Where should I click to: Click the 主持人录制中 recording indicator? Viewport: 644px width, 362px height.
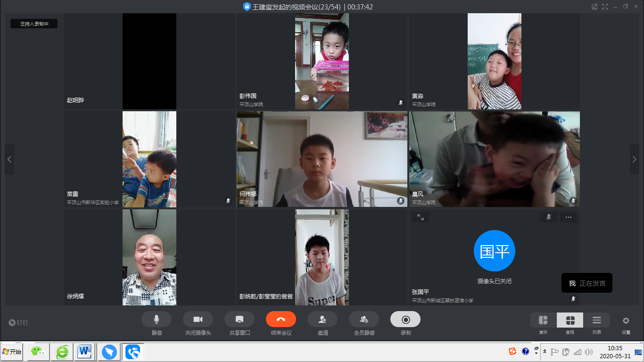pos(34,24)
